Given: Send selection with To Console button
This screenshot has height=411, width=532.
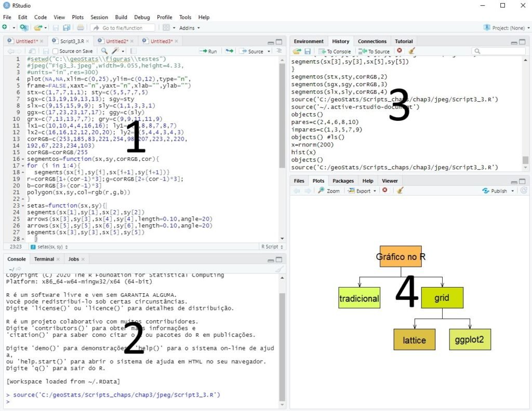Looking at the screenshot, I should pyautogui.click(x=335, y=51).
